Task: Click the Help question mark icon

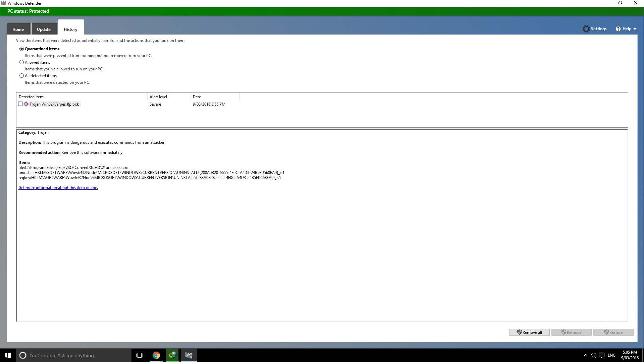Action: pos(618,29)
